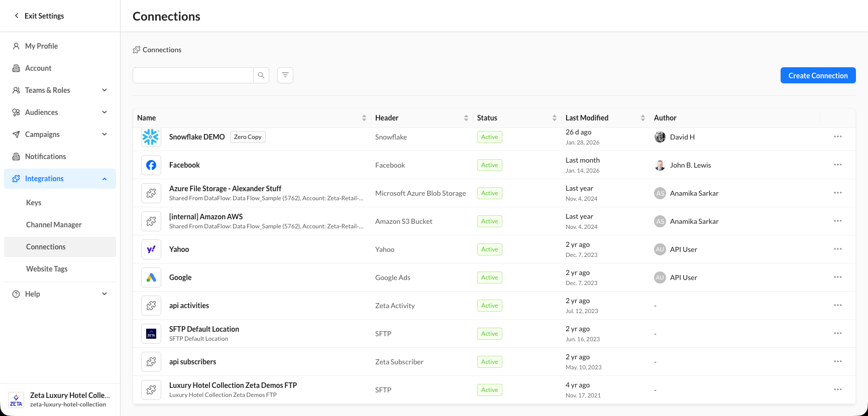Click the Snowflake DEMO connection logo

coord(151,137)
